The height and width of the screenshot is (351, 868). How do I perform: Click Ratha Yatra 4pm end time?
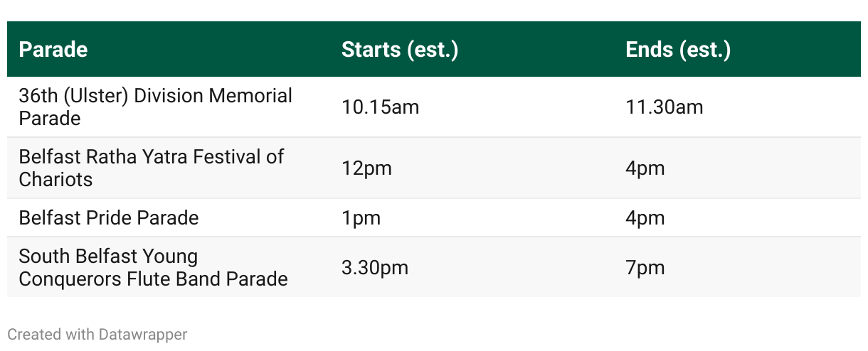645,168
